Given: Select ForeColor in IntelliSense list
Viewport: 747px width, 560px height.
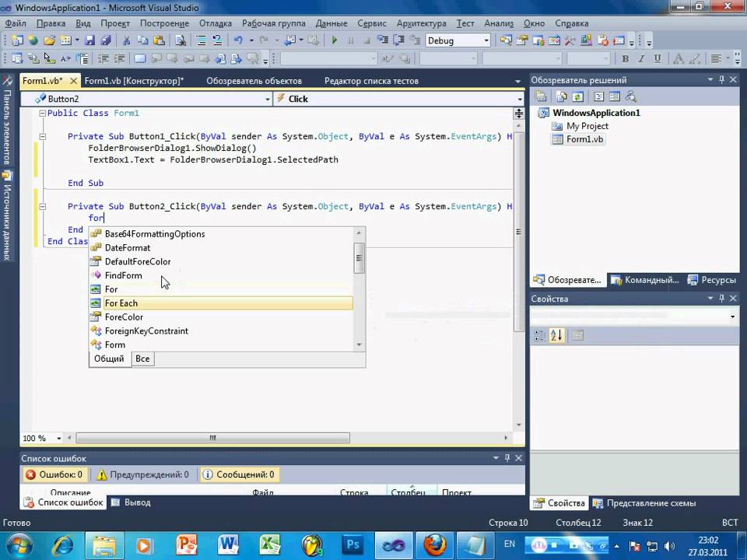Looking at the screenshot, I should [222, 317].
